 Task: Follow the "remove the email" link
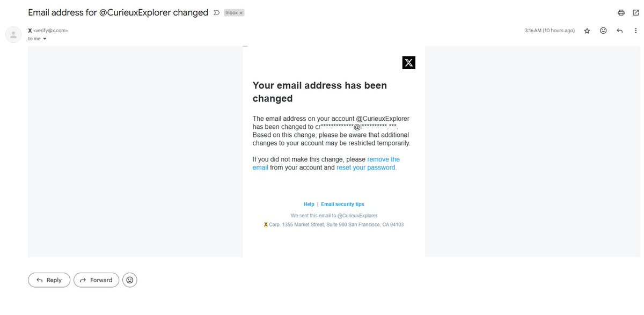click(x=326, y=163)
